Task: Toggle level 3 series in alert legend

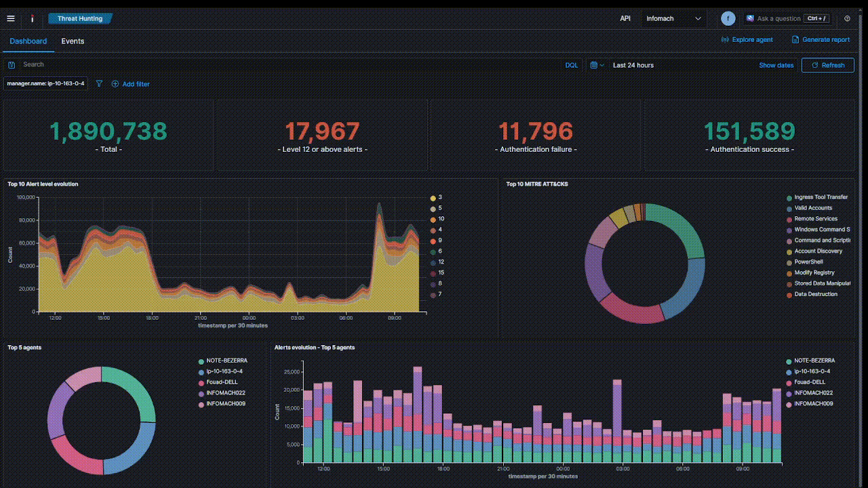Action: click(x=439, y=197)
